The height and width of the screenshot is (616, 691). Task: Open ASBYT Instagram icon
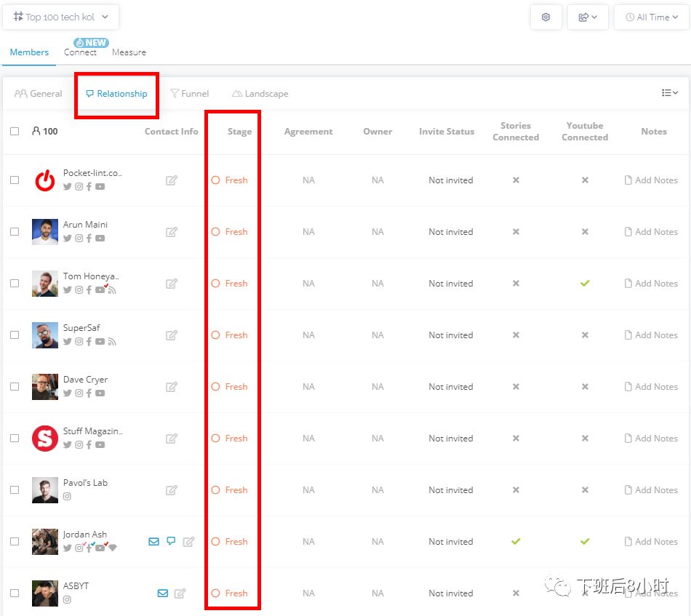tap(67, 600)
